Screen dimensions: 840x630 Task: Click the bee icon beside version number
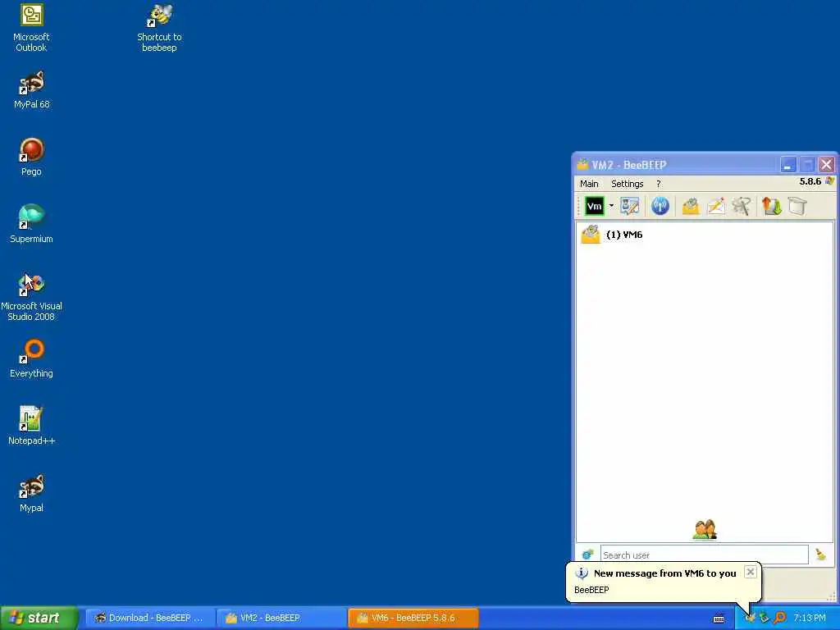tap(830, 181)
